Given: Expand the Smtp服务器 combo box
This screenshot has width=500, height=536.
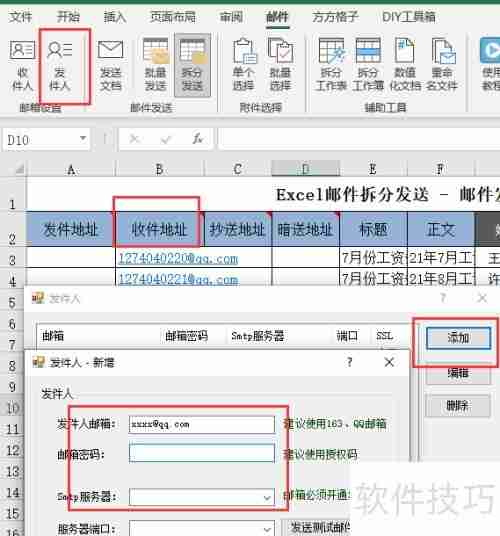Looking at the screenshot, I should click(x=267, y=498).
